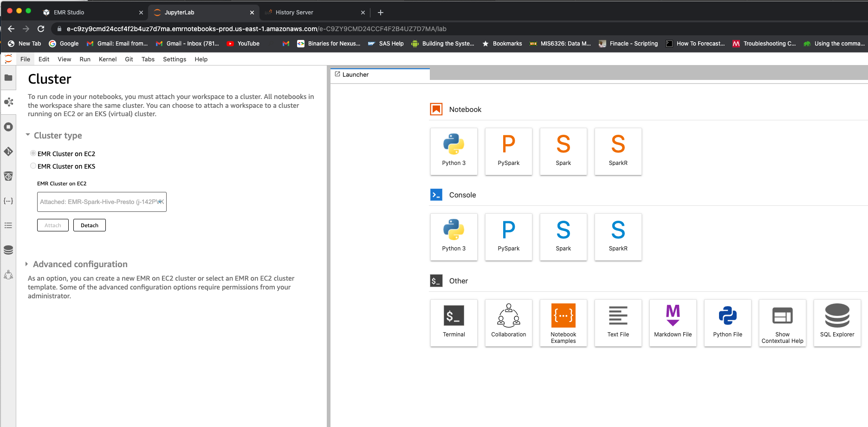Screen dimensions: 868x427
Task: Open the shield-shaped sidebar icon
Action: pos(8,176)
